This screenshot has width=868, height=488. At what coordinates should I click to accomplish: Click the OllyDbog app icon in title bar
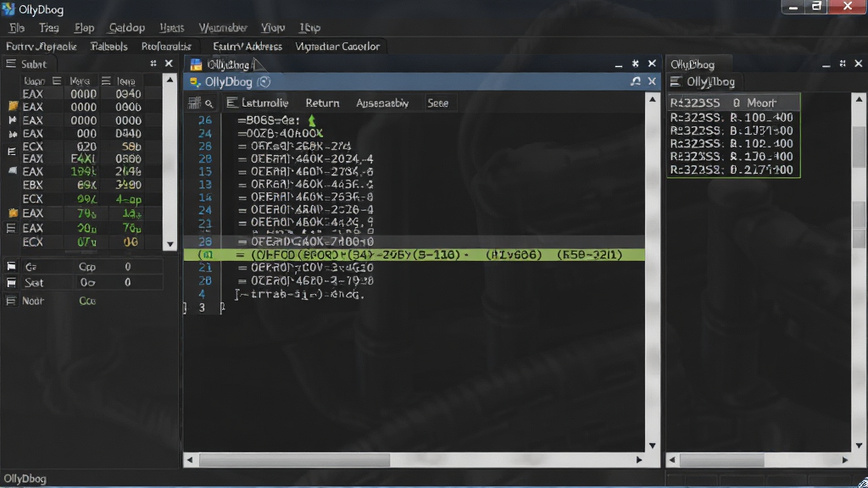pyautogui.click(x=8, y=9)
